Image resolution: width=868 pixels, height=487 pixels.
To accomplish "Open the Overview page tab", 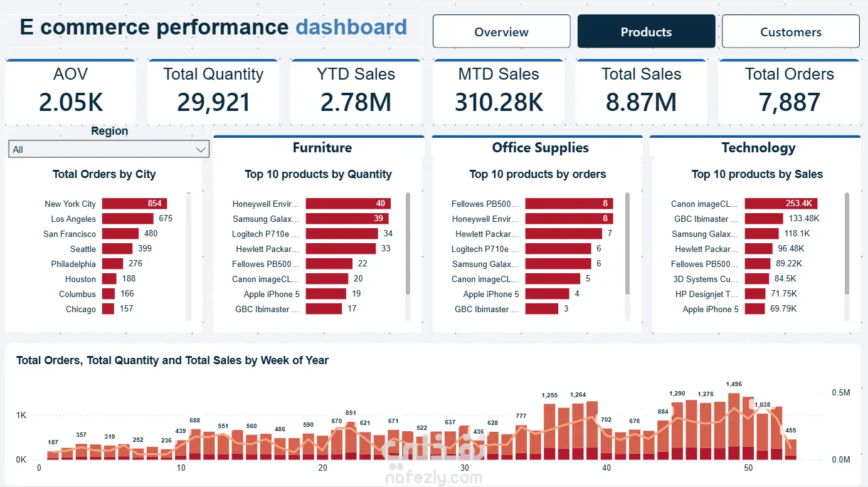I will pos(501,31).
